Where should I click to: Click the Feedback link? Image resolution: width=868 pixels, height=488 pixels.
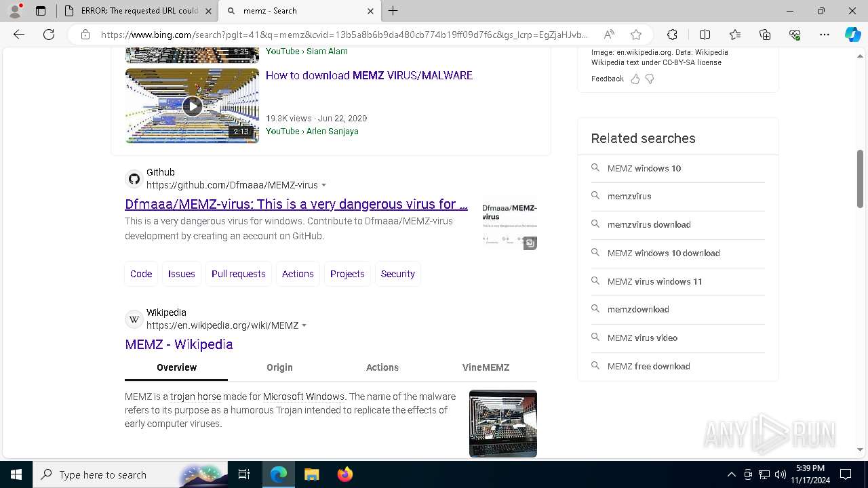(x=607, y=79)
